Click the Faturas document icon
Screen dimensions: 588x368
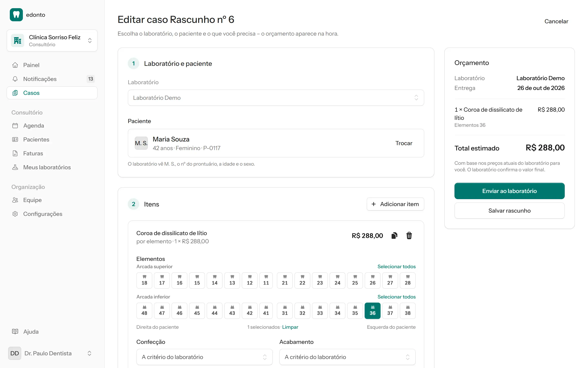(x=15, y=153)
